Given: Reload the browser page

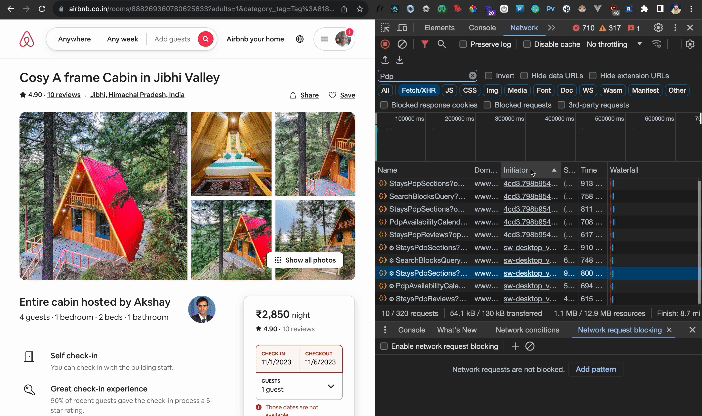Looking at the screenshot, I should click(x=42, y=9).
